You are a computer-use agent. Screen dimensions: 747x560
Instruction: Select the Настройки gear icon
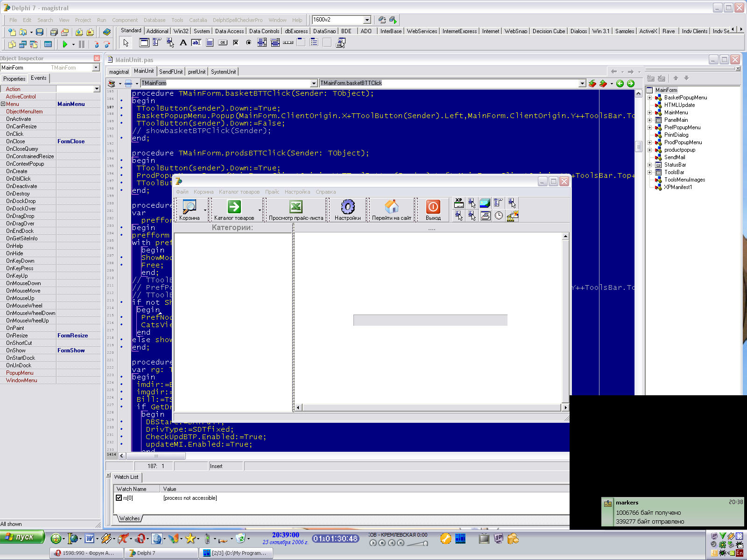click(x=347, y=207)
